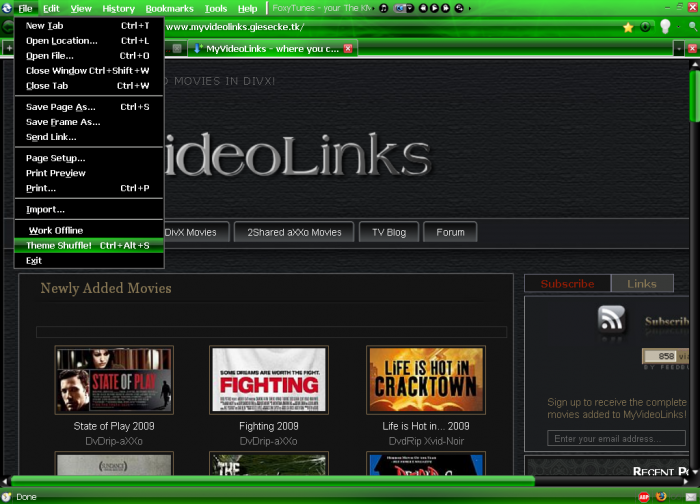Click the new tab plus button
This screenshot has height=504, width=700.
click(x=8, y=48)
